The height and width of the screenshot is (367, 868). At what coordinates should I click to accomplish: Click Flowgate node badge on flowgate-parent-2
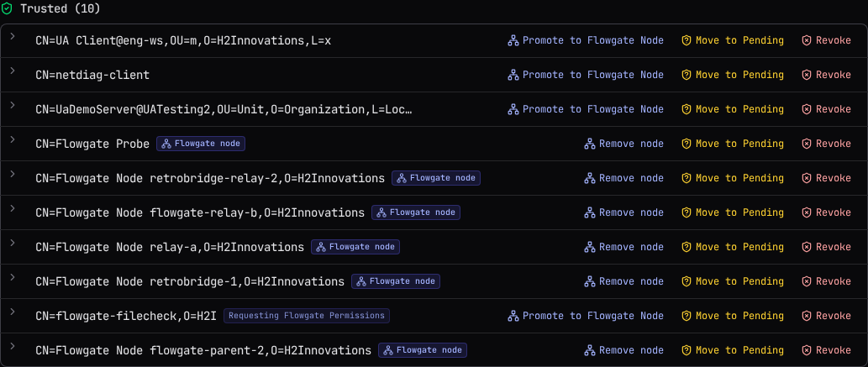point(423,350)
